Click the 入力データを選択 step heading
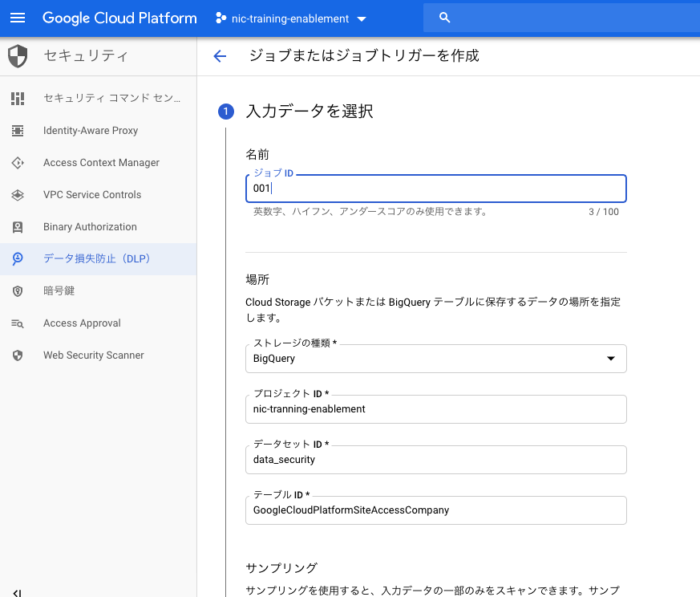700x597 pixels. 310,112
